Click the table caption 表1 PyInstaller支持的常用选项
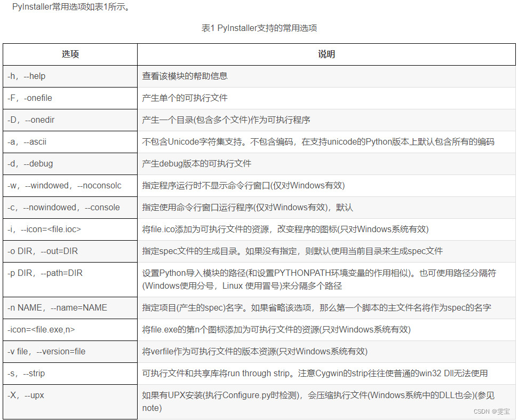Screen dimensions: 518x420 pyautogui.click(x=259, y=28)
